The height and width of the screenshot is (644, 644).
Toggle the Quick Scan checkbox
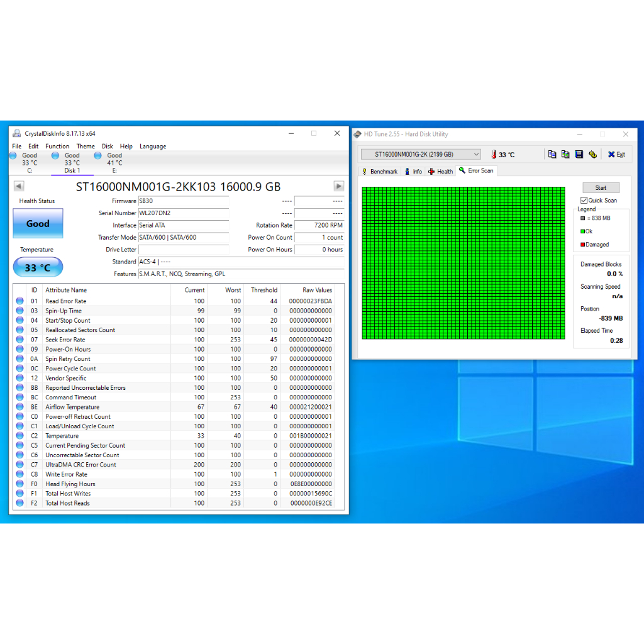584,201
